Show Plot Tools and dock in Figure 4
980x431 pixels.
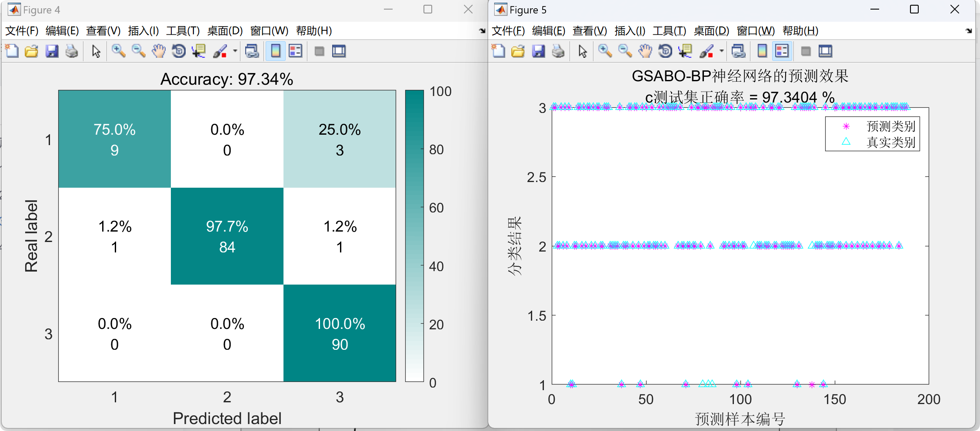[339, 51]
